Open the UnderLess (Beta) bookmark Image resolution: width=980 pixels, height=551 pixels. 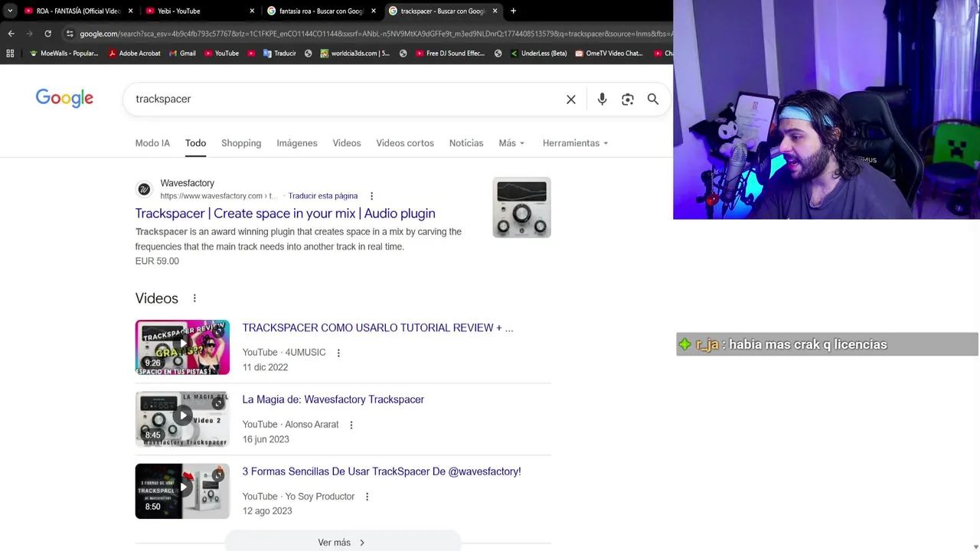coord(538,54)
